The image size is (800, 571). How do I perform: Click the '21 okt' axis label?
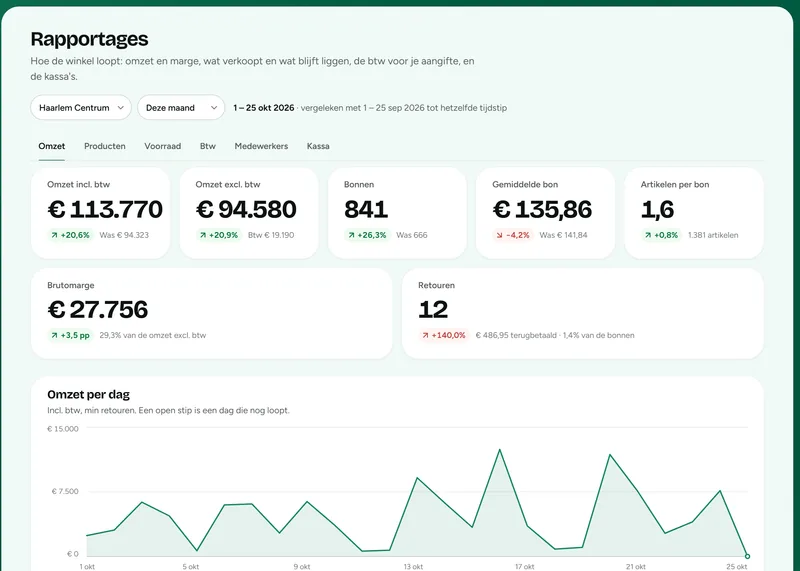636,566
